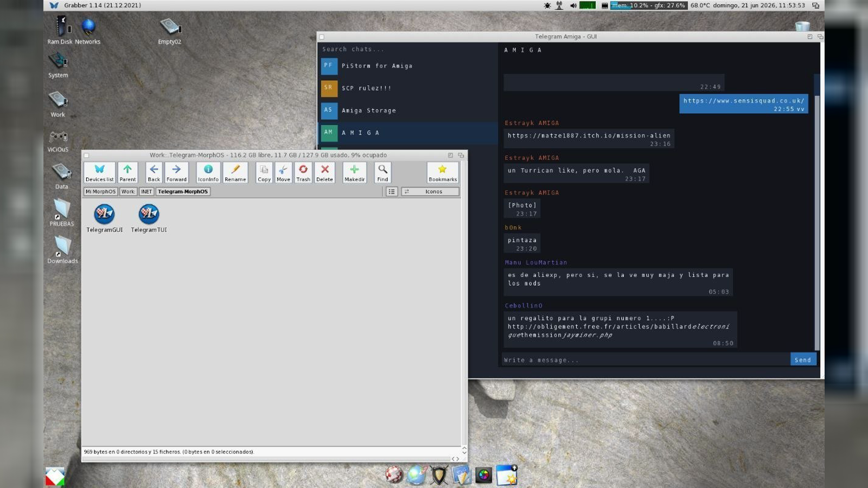868x488 pixels.
Task: Open the Devices list in file manager
Action: pyautogui.click(x=99, y=172)
